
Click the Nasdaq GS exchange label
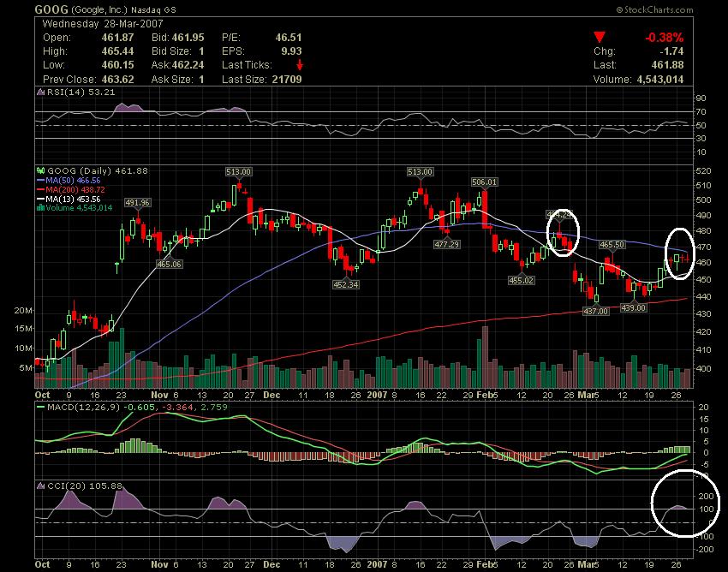(153, 9)
